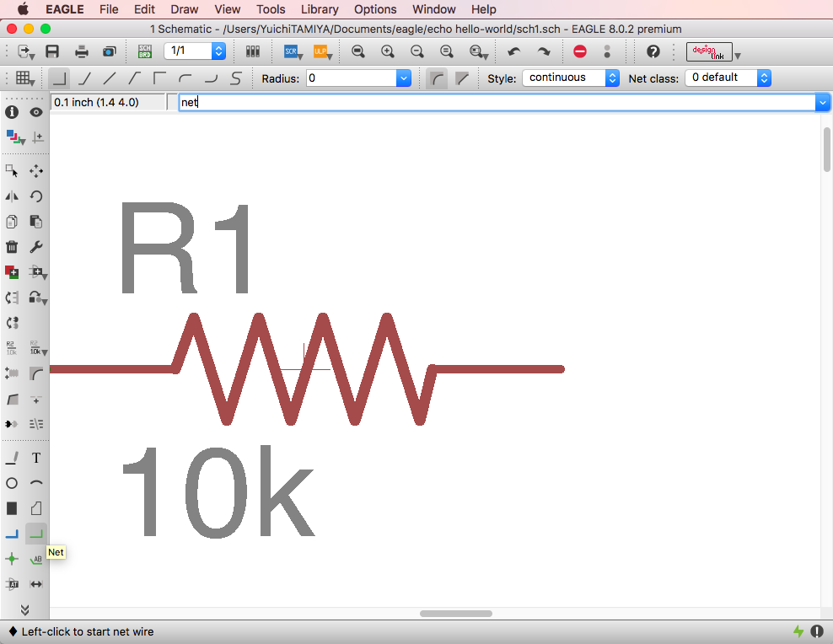Select the Add part tool
The width and height of the screenshot is (833, 644).
12,272
